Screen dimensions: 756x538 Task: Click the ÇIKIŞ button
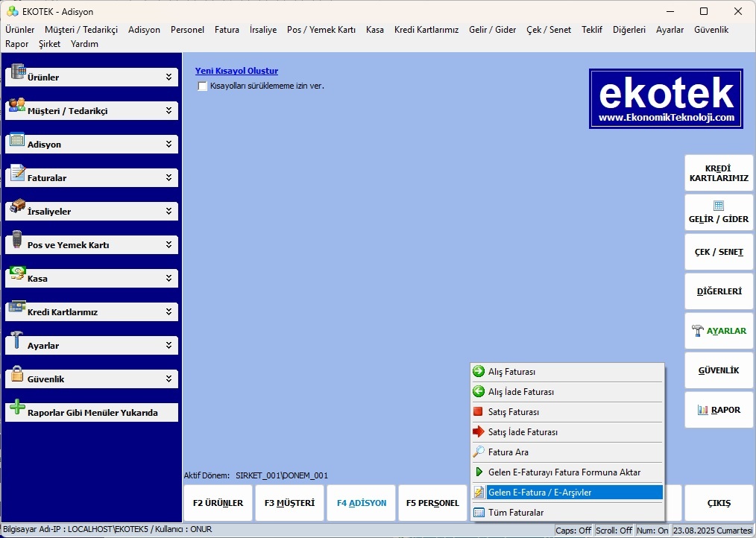click(x=719, y=503)
